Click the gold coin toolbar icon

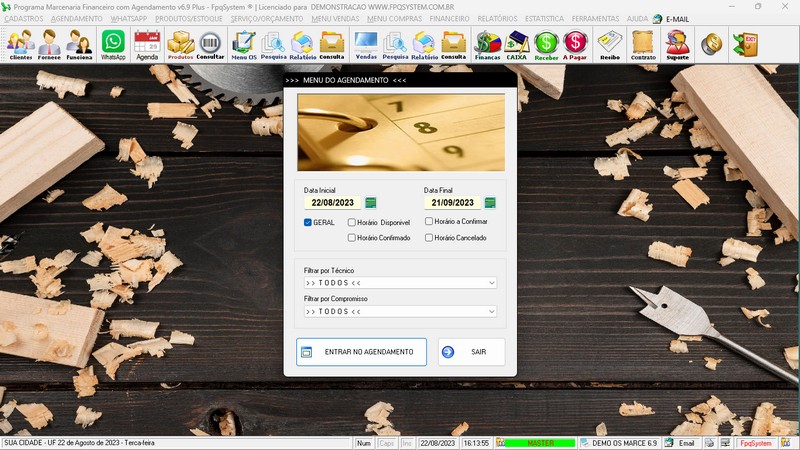[x=711, y=44]
